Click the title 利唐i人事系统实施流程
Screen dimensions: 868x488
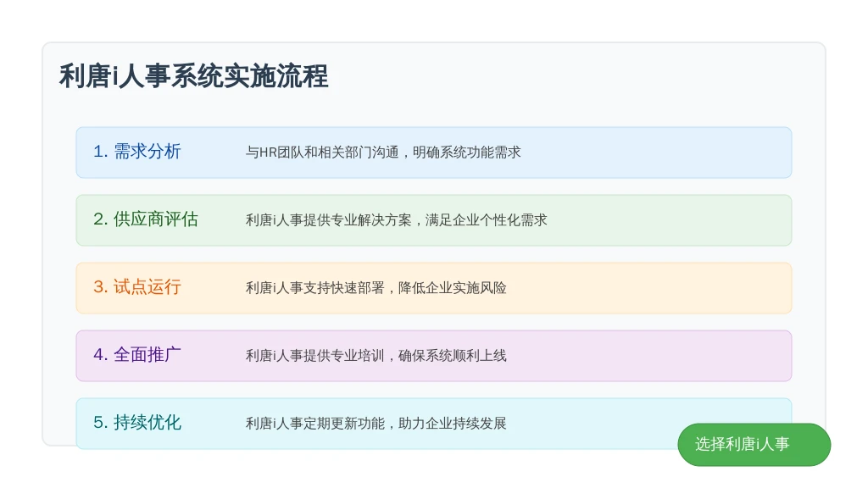(194, 76)
